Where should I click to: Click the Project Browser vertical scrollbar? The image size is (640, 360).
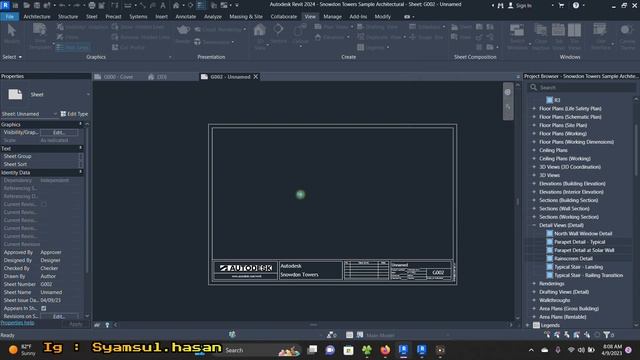click(x=636, y=150)
